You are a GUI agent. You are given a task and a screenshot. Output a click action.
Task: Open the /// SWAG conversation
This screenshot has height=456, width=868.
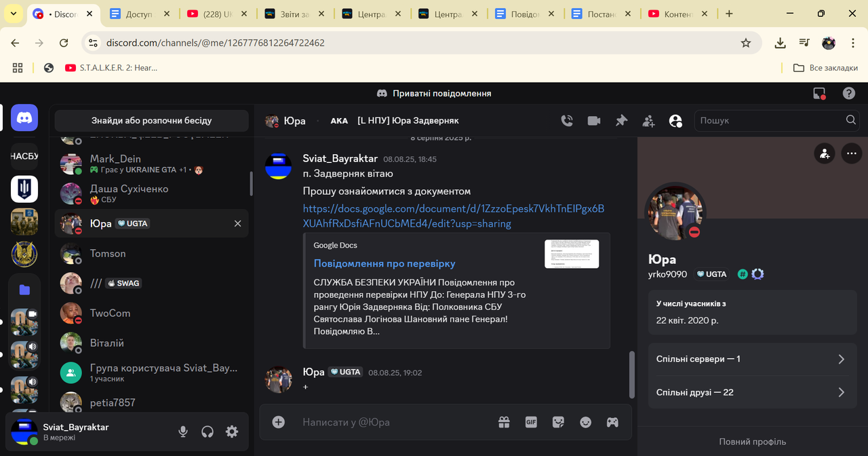152,283
